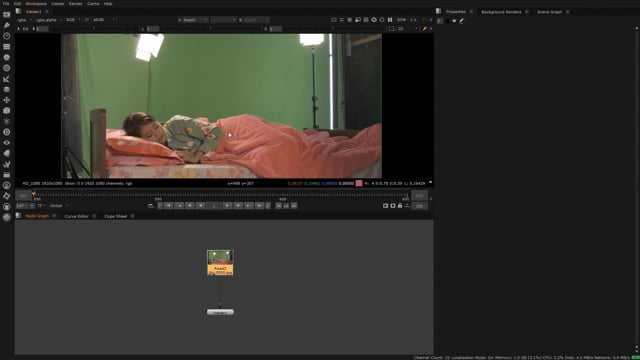This screenshot has height=360, width=640.
Task: Open the Merge nodes toolbar menu
Action: coord(7,89)
